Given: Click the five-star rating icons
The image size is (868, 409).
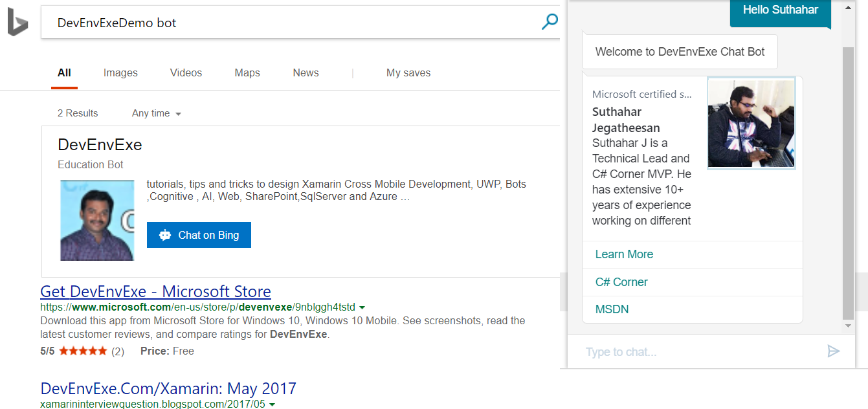Looking at the screenshot, I should 83,351.
